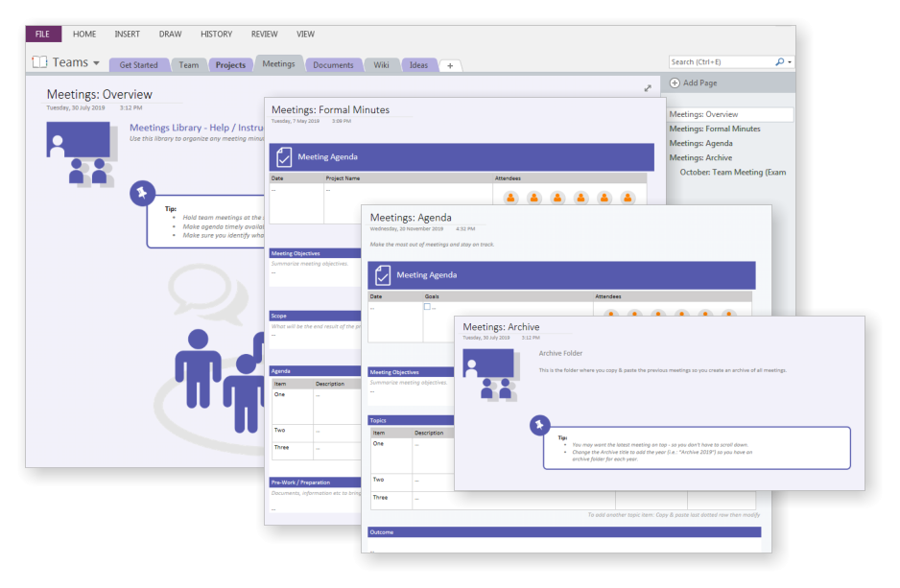Screen dimensions: 900x588
Task: Click the Meeting Agenda checklist icon in Formal Minutes
Action: click(x=284, y=156)
